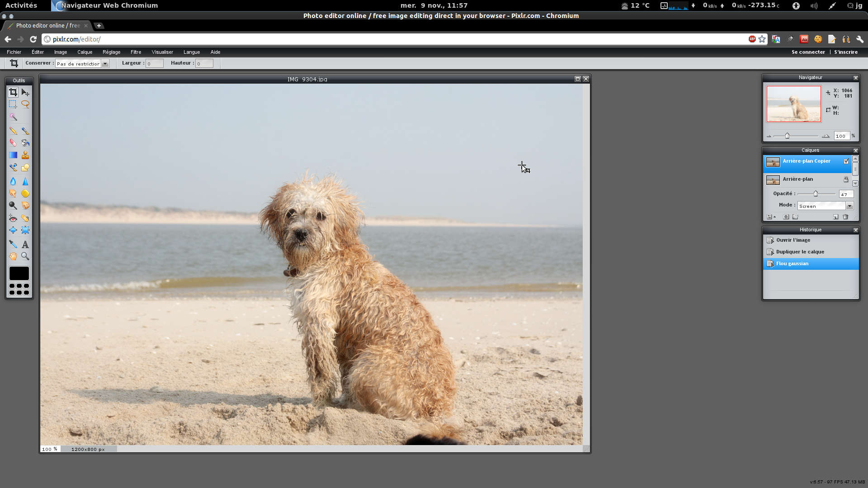The height and width of the screenshot is (488, 868).
Task: Activate the Hand pan tool
Action: 13,256
